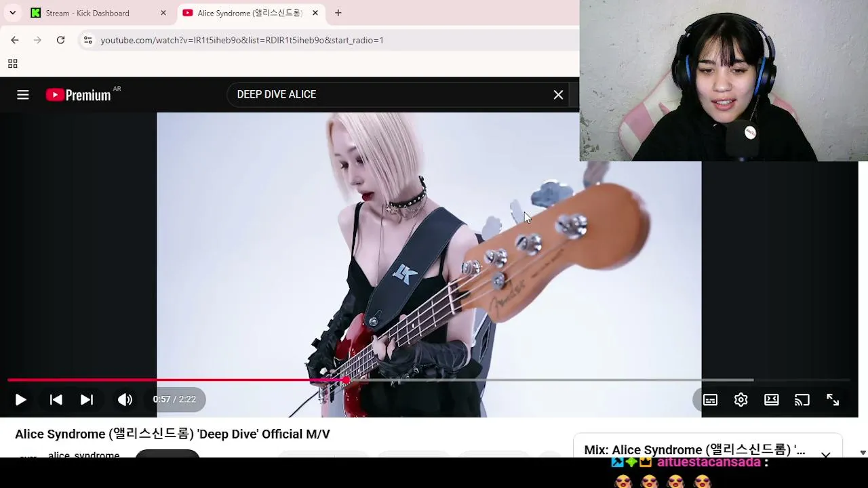Switch the player to theater mode
Screen dimensions: 868x488
[772, 400]
